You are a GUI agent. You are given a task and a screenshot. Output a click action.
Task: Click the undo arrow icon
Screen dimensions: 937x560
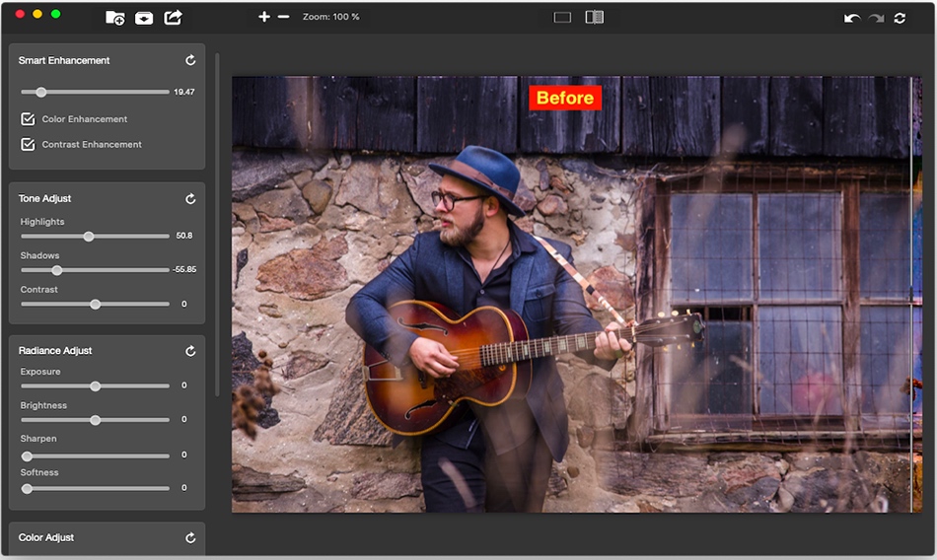click(x=852, y=18)
